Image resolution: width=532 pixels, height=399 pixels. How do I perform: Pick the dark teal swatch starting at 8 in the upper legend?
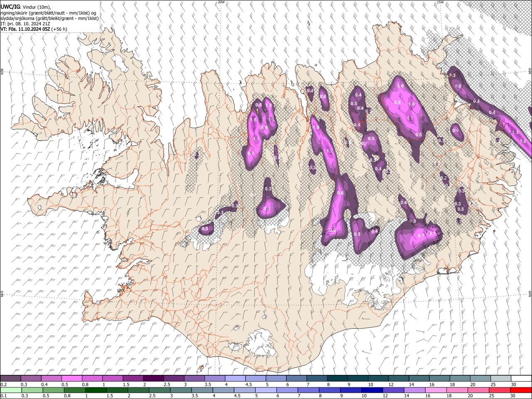pos(337,378)
